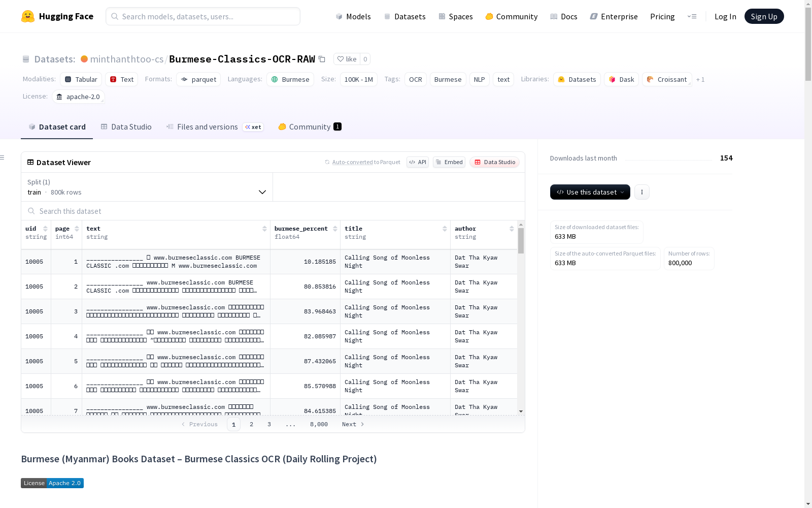The image size is (812, 508).
Task: Open the three-dot options next to Use this dataset
Action: 642,192
